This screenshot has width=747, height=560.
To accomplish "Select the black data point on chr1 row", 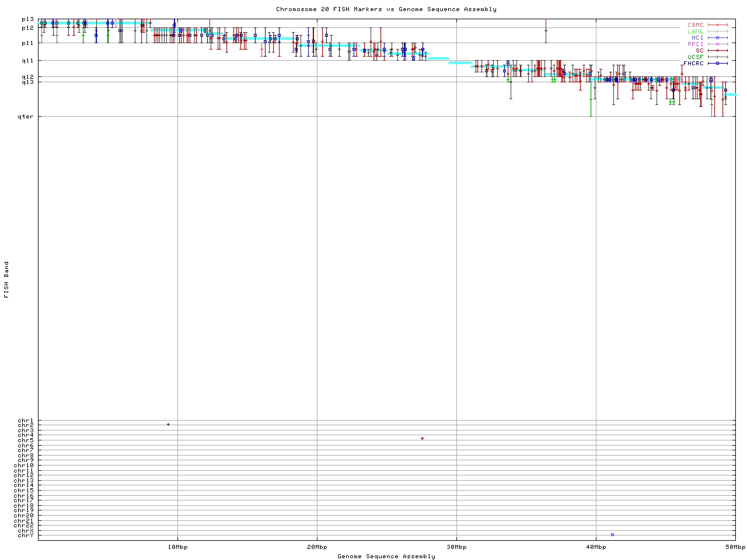I will (x=168, y=424).
